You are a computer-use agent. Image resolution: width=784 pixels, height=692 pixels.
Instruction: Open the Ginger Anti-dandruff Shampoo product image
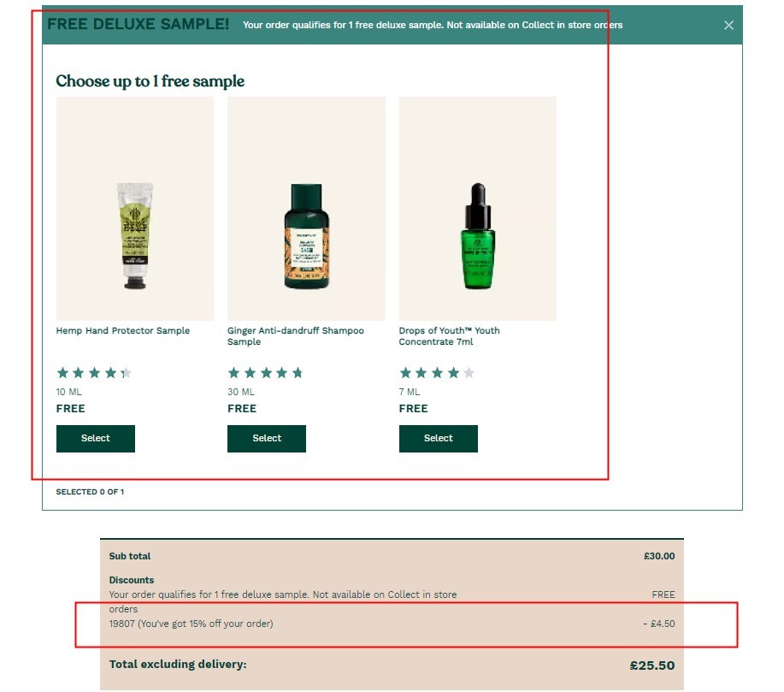click(306, 209)
